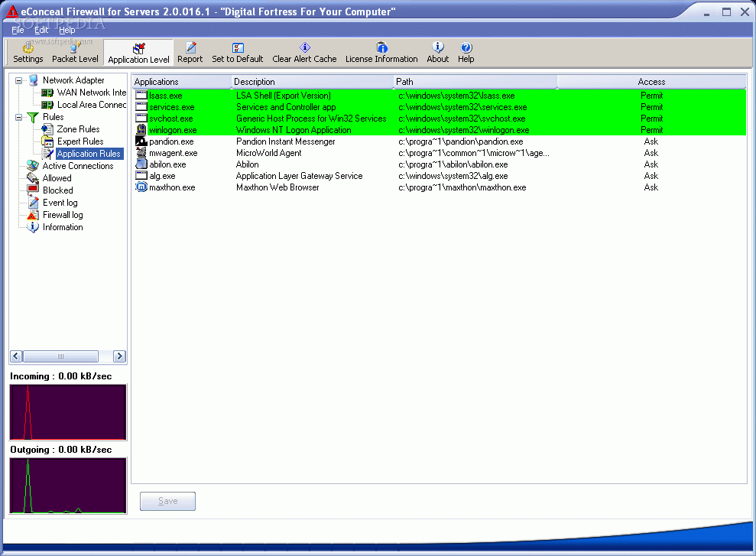Sort by the Description column header
Image resolution: width=756 pixels, height=556 pixels.
point(312,82)
